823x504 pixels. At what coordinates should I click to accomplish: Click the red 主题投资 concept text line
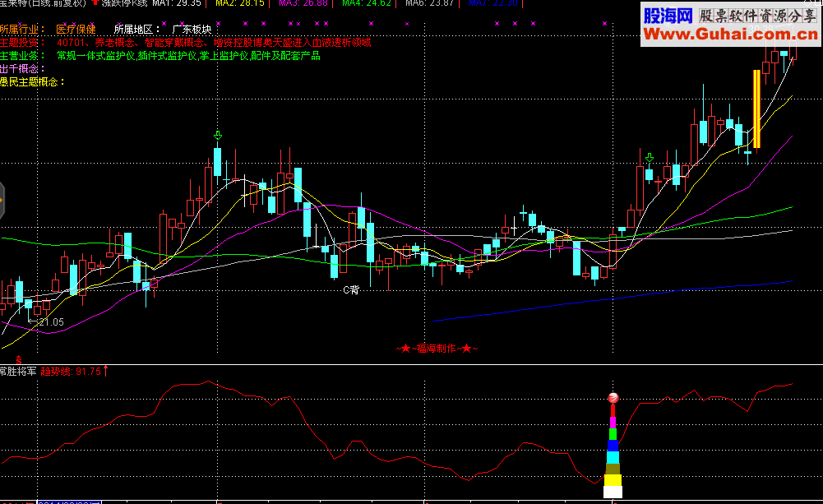[x=185, y=43]
